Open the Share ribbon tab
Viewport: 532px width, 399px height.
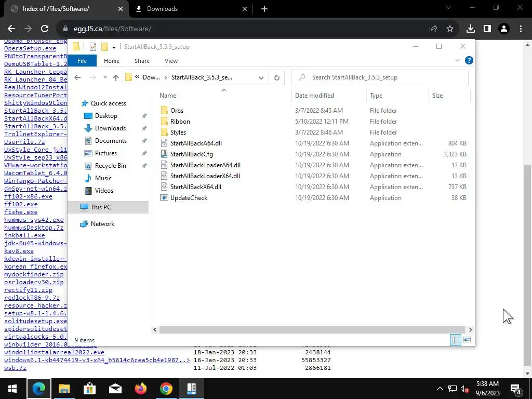[142, 61]
